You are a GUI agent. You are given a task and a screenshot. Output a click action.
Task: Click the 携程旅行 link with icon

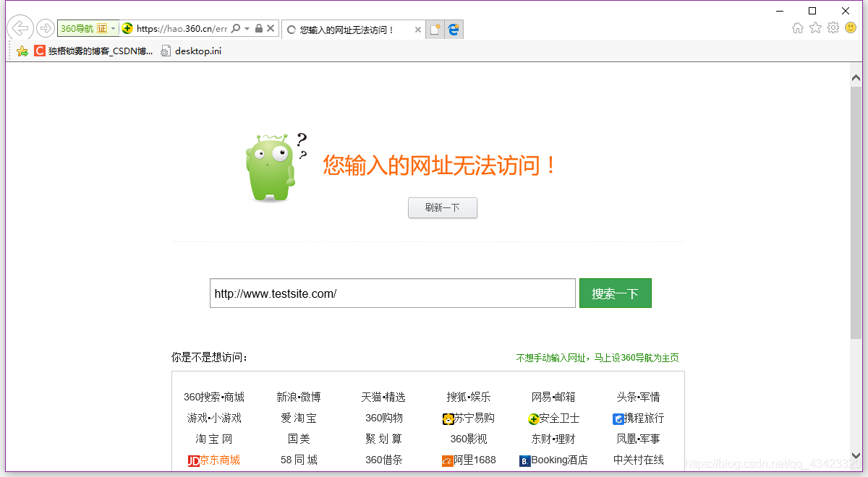click(x=639, y=418)
